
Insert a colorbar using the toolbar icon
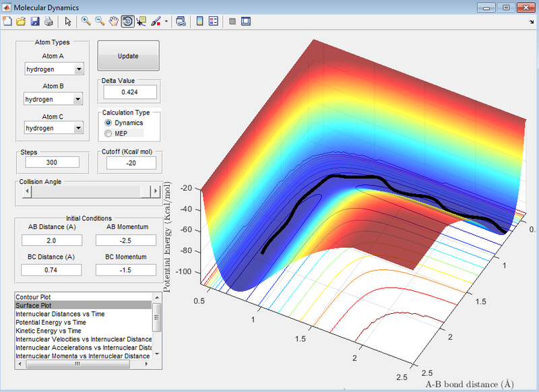pyautogui.click(x=199, y=21)
